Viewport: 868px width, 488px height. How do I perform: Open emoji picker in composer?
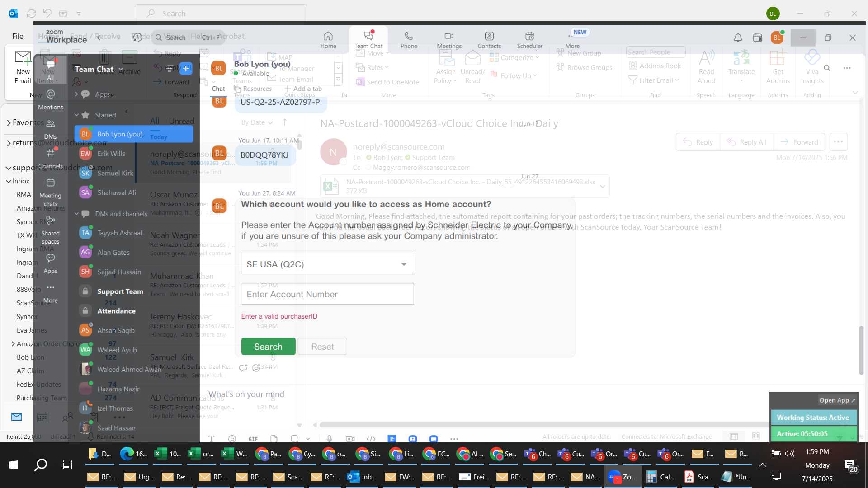(x=232, y=438)
